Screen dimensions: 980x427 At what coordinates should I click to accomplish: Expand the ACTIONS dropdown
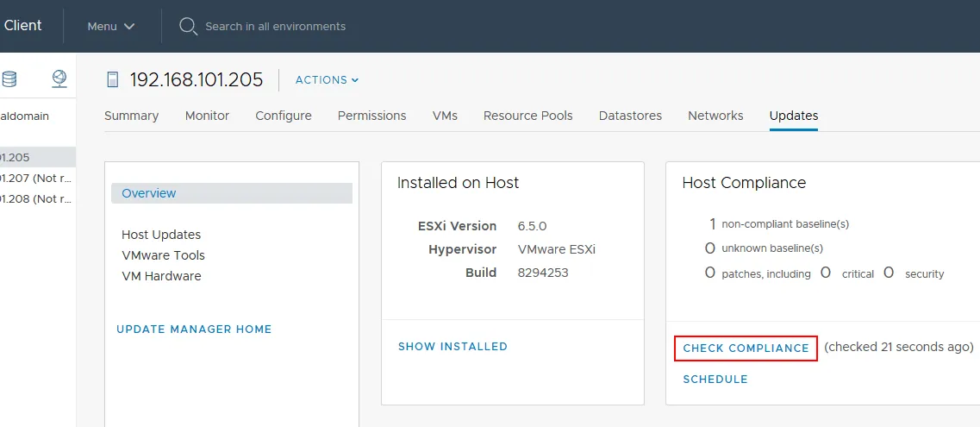point(327,80)
